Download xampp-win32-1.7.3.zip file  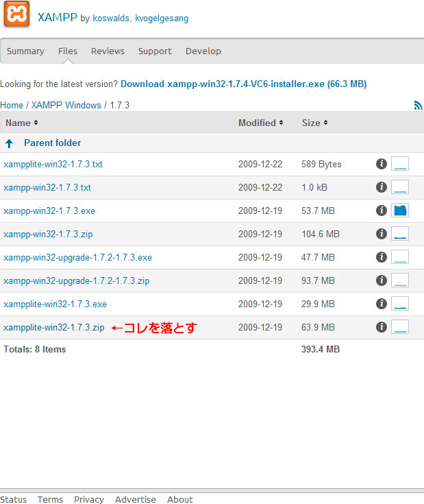coord(48,234)
